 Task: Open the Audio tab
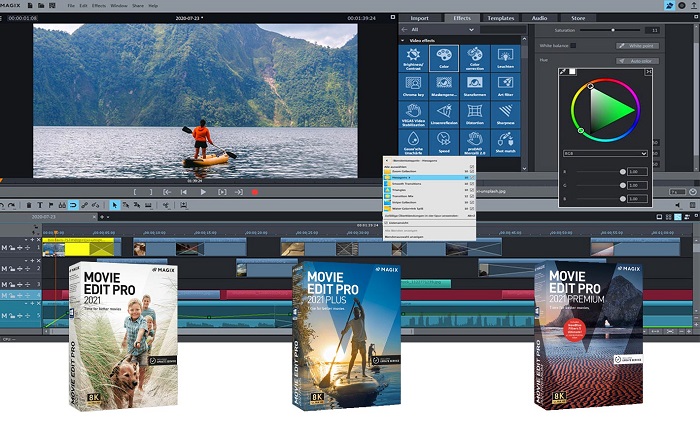pos(539,18)
